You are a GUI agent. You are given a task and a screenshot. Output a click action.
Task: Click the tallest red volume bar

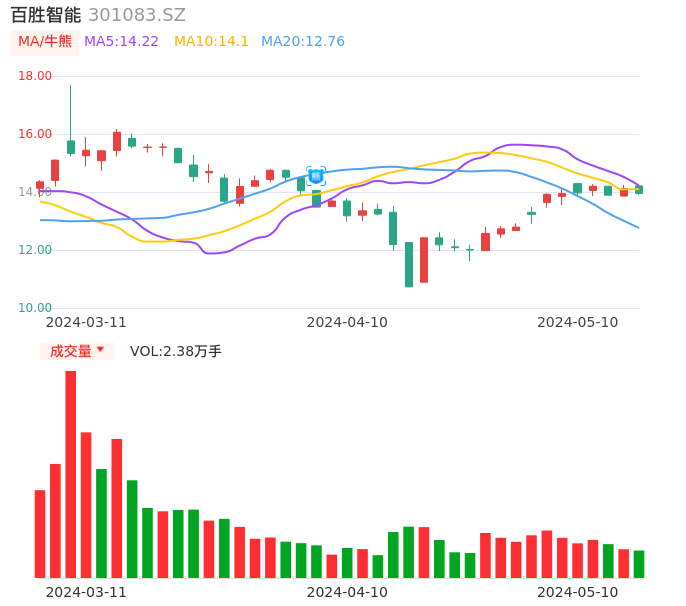tap(71, 474)
